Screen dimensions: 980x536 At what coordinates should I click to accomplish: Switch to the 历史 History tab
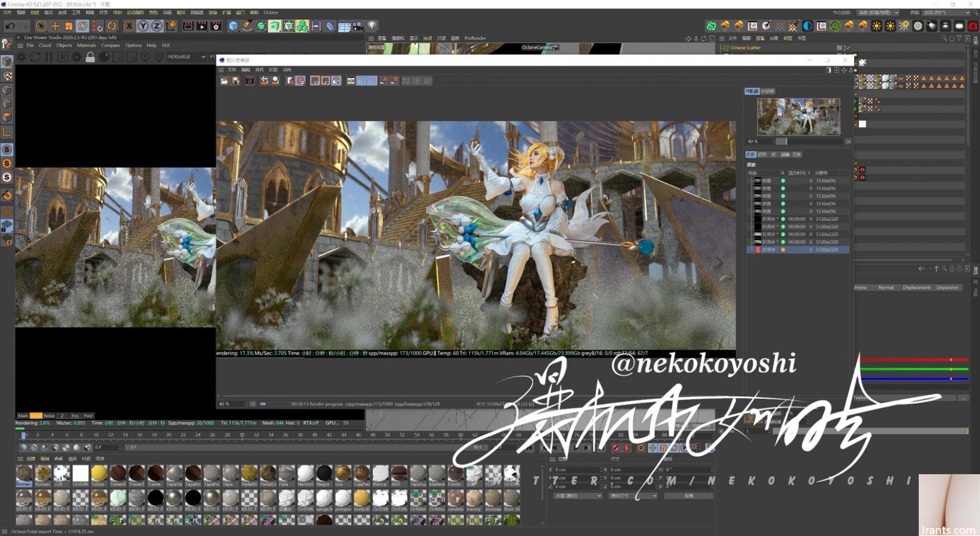coord(751,154)
